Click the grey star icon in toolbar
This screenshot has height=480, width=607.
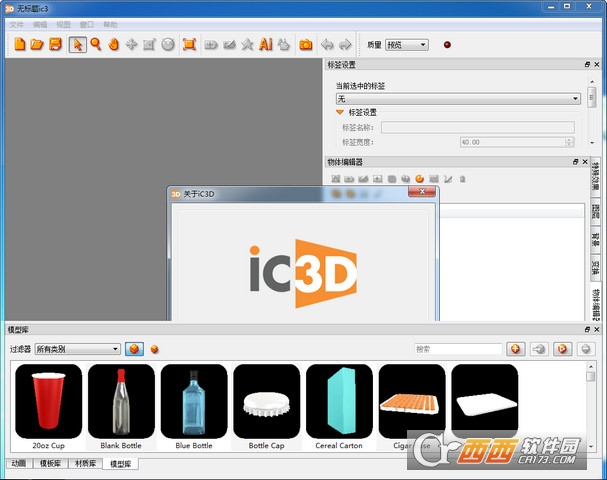pyautogui.click(x=247, y=45)
